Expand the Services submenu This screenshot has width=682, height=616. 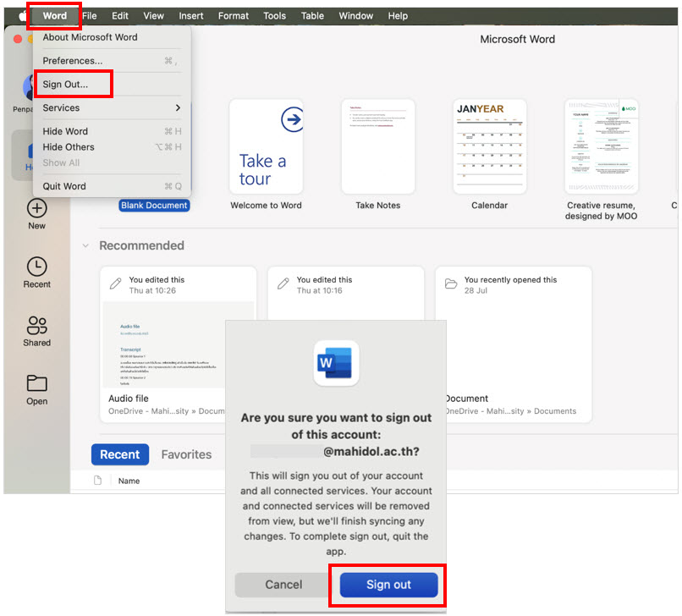[112, 108]
